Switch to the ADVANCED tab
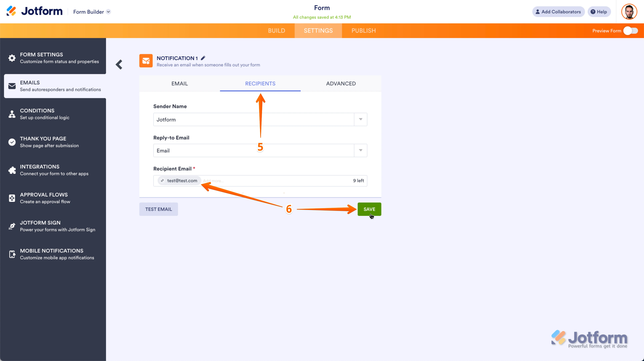644x361 pixels. coord(341,84)
